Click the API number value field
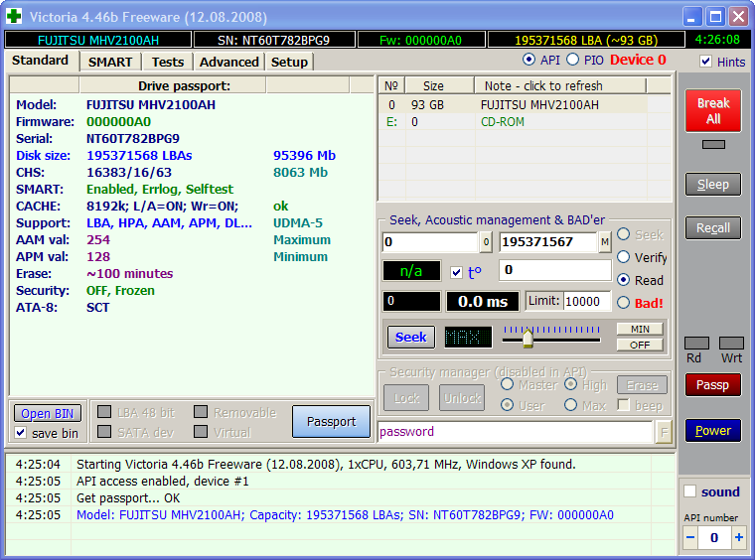The height and width of the screenshot is (560, 755). 714,537
